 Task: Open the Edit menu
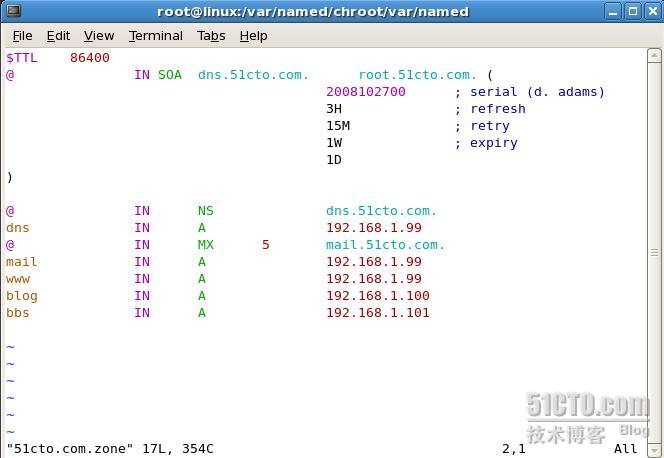[58, 36]
